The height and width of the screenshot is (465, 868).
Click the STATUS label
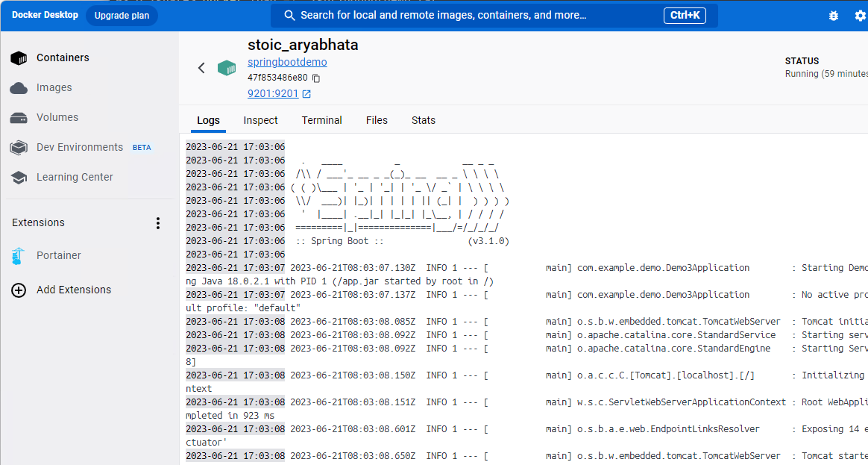tap(802, 61)
